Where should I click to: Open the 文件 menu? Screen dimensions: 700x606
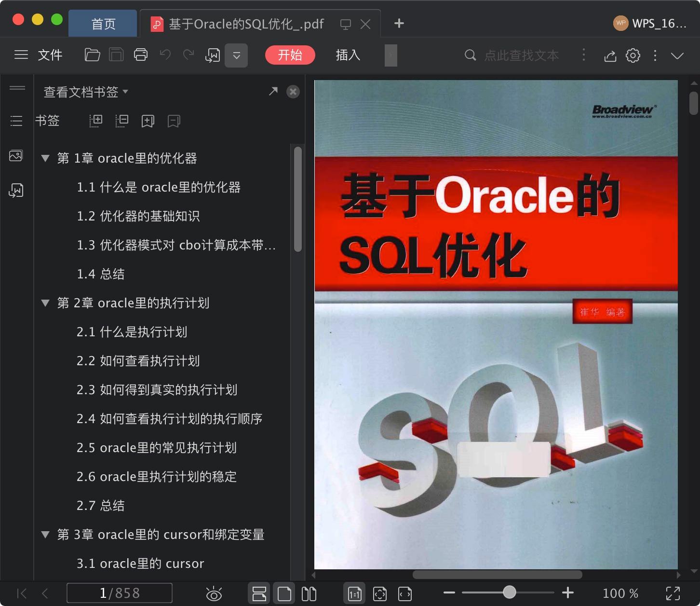(50, 55)
